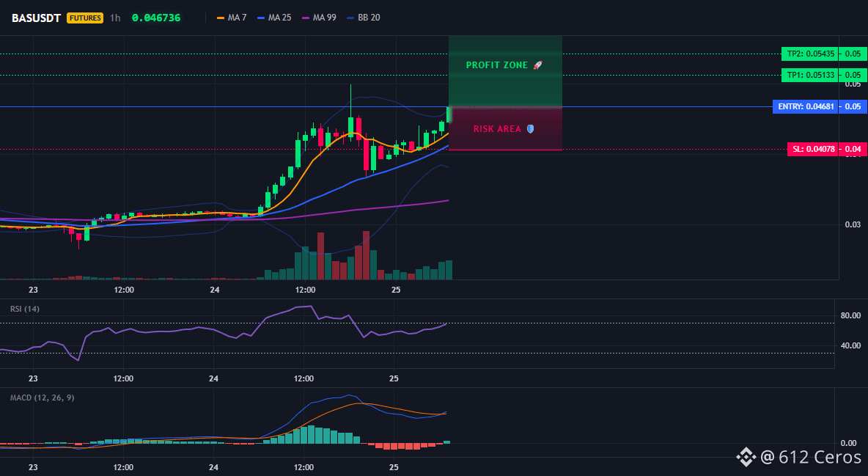The image size is (868, 476).
Task: Click the main chart date label 25
Action: (x=396, y=290)
